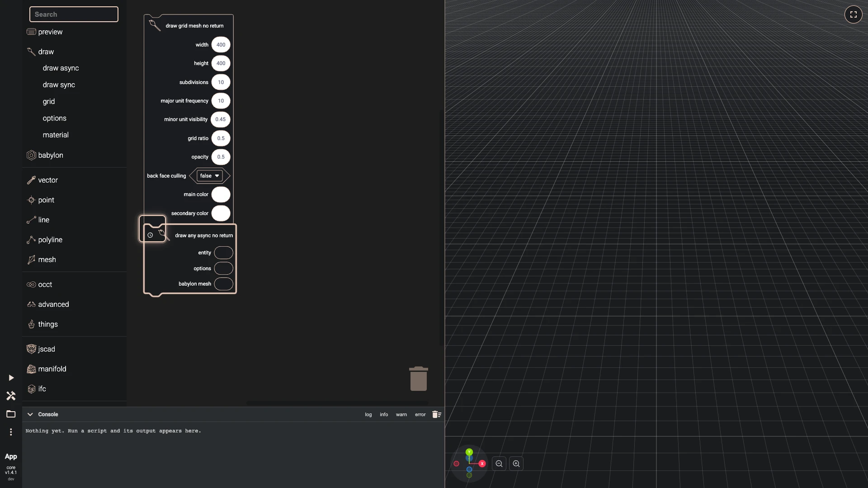
Task: Pick the secondary color swatch
Action: coord(221,213)
